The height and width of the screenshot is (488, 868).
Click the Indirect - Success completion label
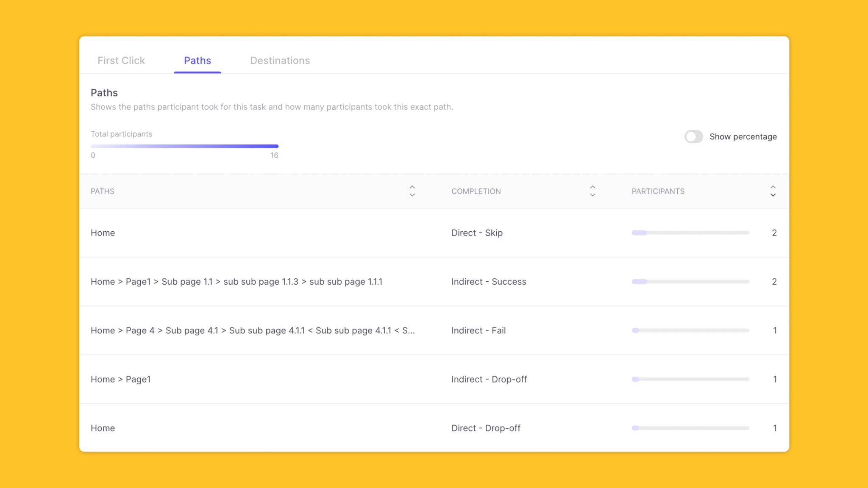point(489,282)
